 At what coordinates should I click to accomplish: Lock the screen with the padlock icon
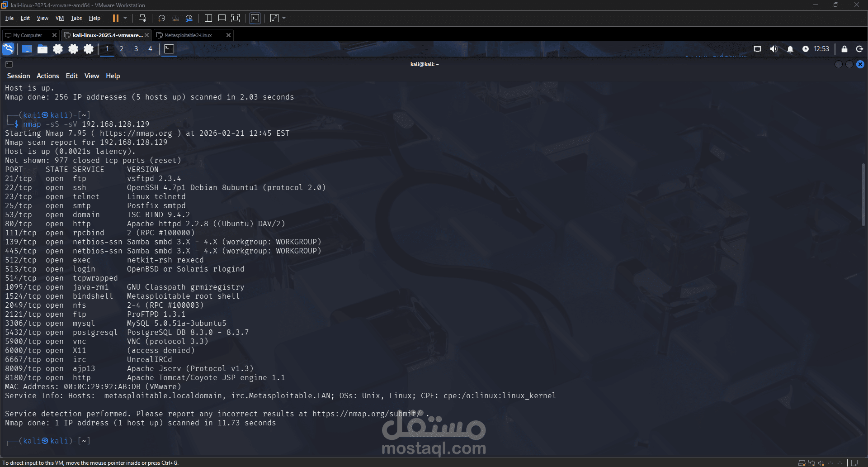[844, 49]
